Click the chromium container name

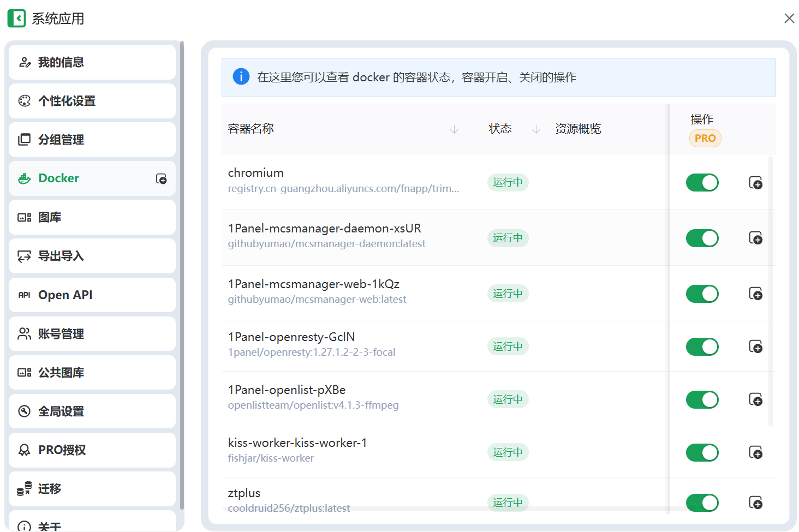pos(256,172)
